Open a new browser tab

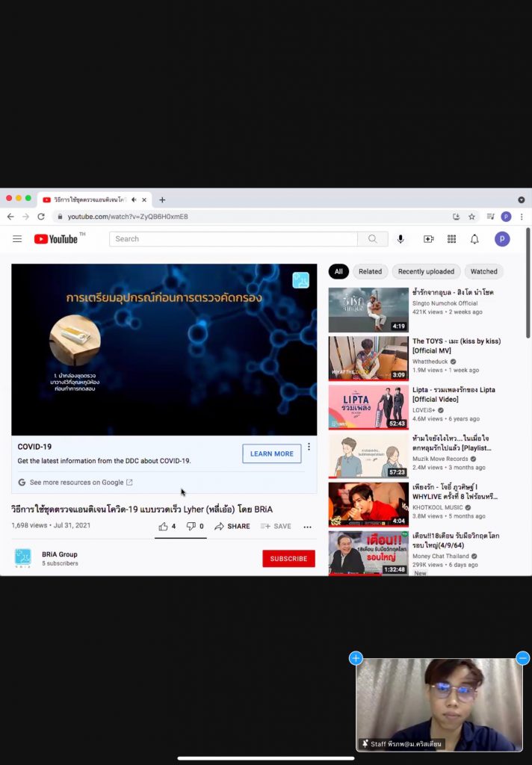162,199
